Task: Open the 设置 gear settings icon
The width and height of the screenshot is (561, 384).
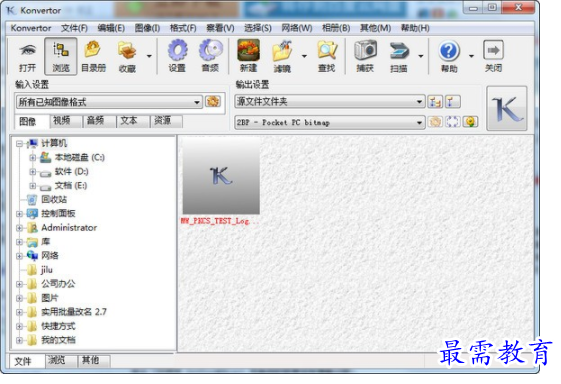Action: click(177, 50)
